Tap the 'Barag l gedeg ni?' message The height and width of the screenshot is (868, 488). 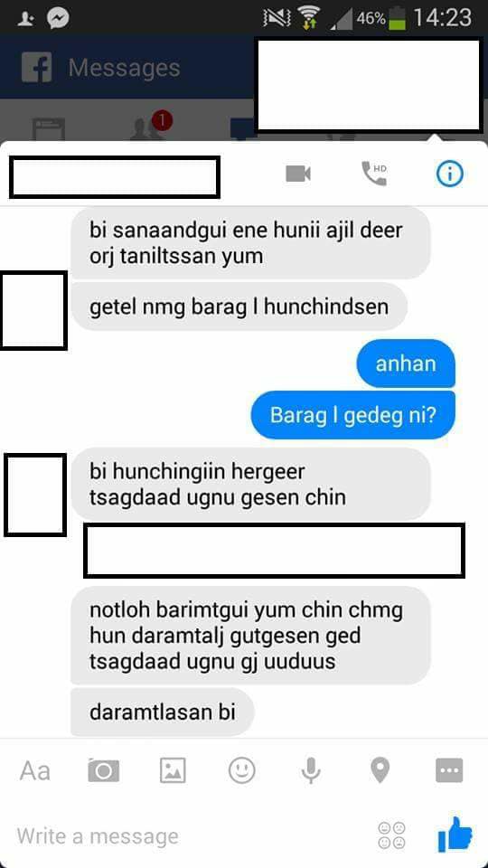point(353,415)
